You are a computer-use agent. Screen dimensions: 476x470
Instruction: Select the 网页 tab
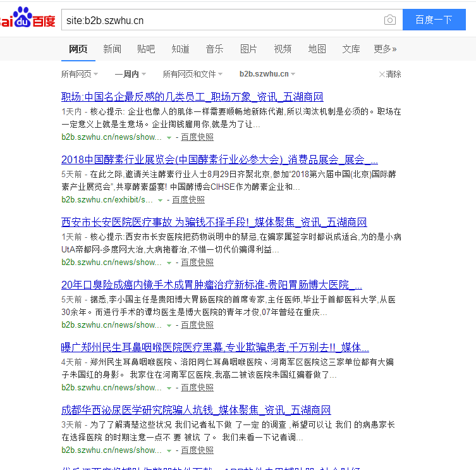click(x=78, y=49)
